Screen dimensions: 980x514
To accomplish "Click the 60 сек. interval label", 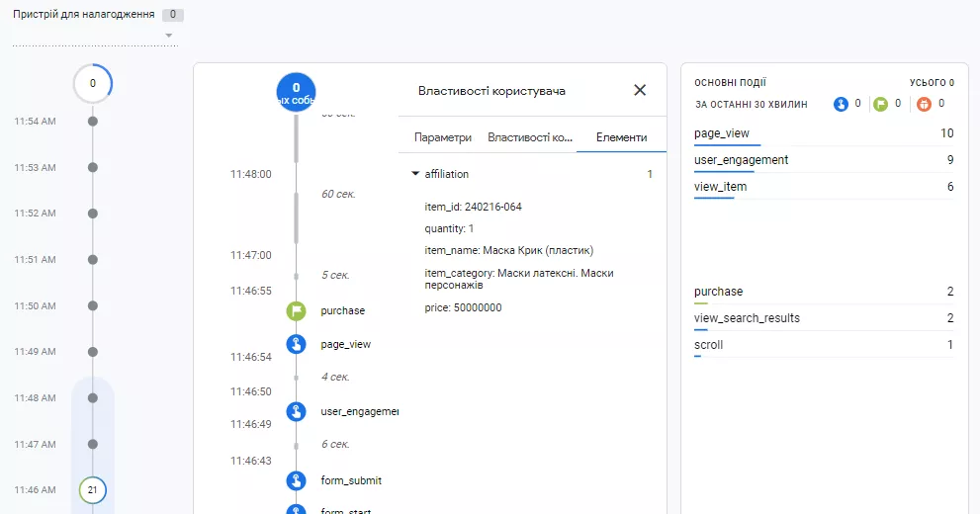I will [x=338, y=195].
